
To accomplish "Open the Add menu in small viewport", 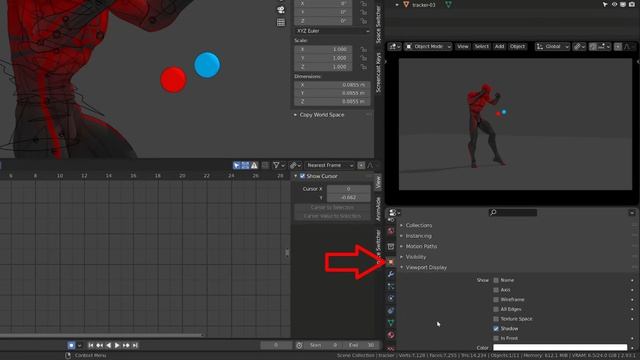I will coord(499,47).
